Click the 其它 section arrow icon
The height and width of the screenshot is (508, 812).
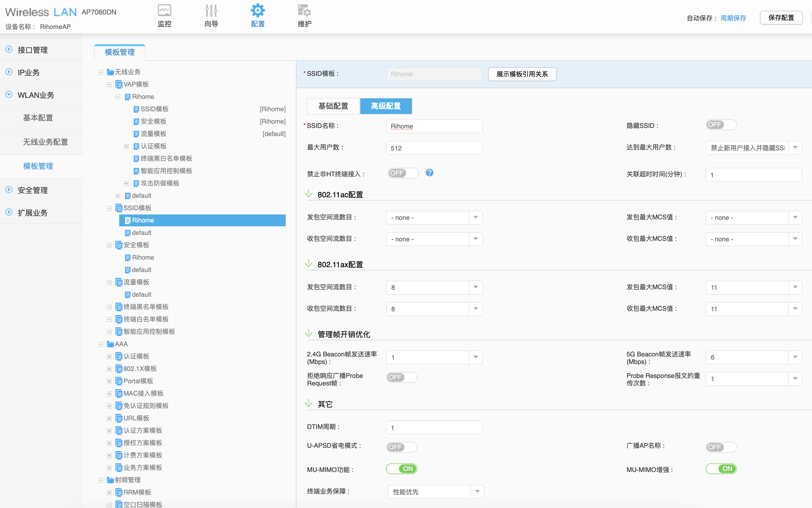pyautogui.click(x=309, y=403)
